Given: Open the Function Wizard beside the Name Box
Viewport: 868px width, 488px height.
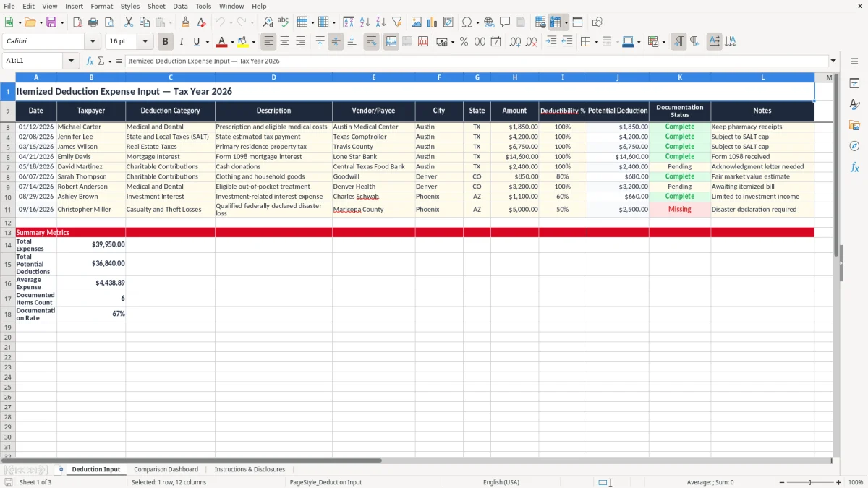Looking at the screenshot, I should (90, 61).
